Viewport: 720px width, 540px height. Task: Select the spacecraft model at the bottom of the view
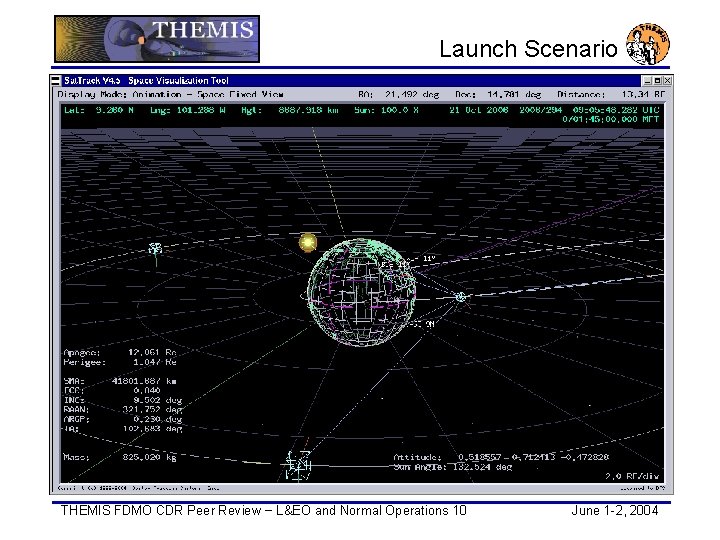[298, 465]
